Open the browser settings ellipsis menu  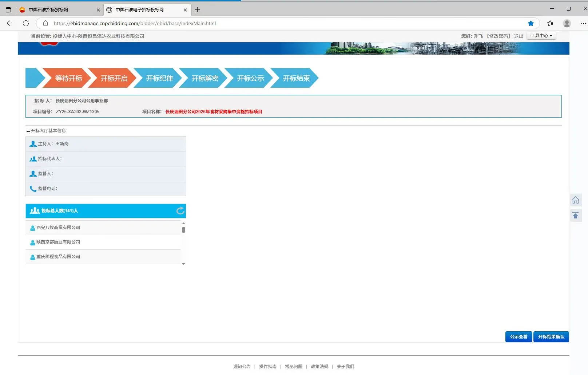pyautogui.click(x=583, y=23)
